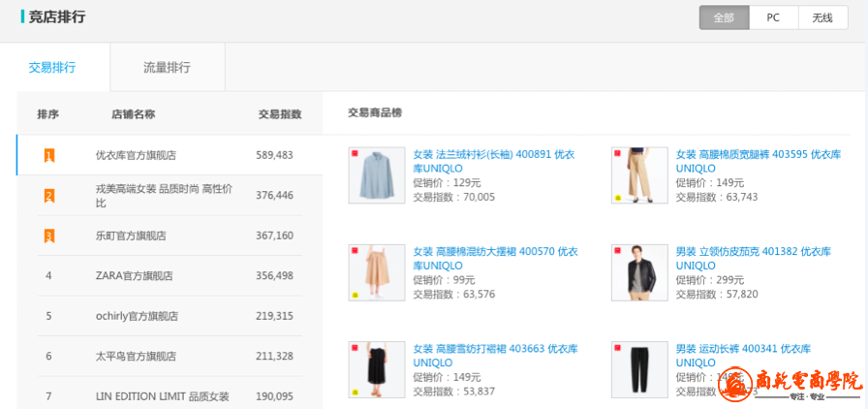Select ochirly官方旗舰店 store row
The height and width of the screenshot is (409, 868).
coord(170,316)
